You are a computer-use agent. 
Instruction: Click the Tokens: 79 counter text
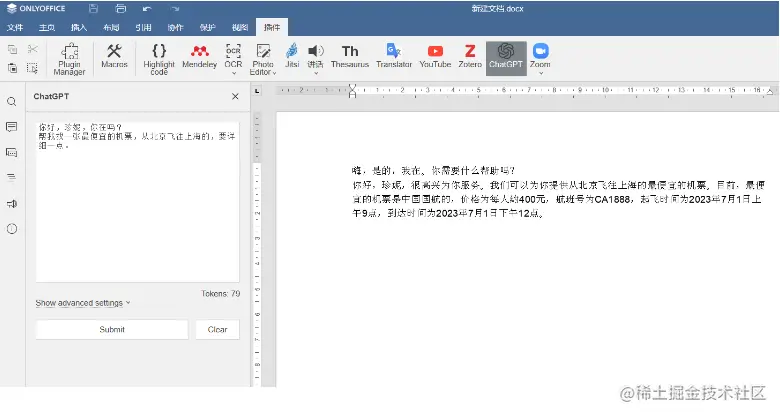coord(220,294)
